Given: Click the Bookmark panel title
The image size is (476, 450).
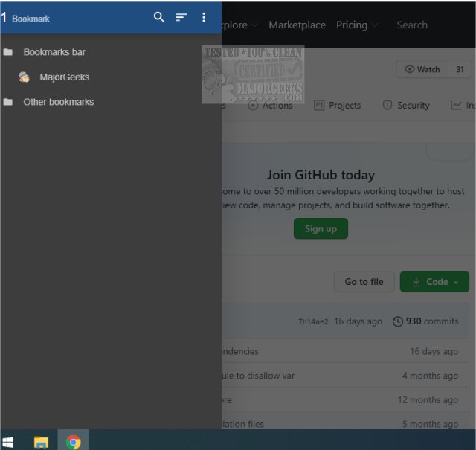Looking at the screenshot, I should click(30, 19).
